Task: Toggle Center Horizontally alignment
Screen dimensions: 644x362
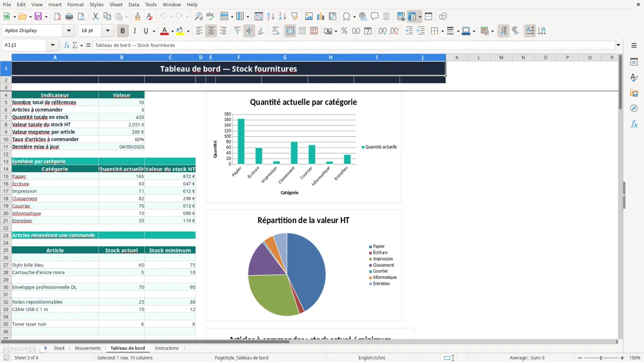Action: tap(211, 31)
